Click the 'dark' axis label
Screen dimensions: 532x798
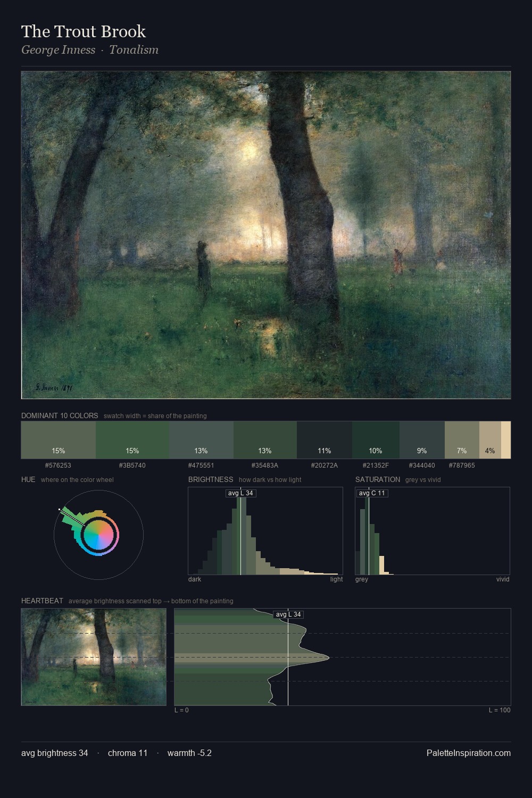(x=195, y=579)
